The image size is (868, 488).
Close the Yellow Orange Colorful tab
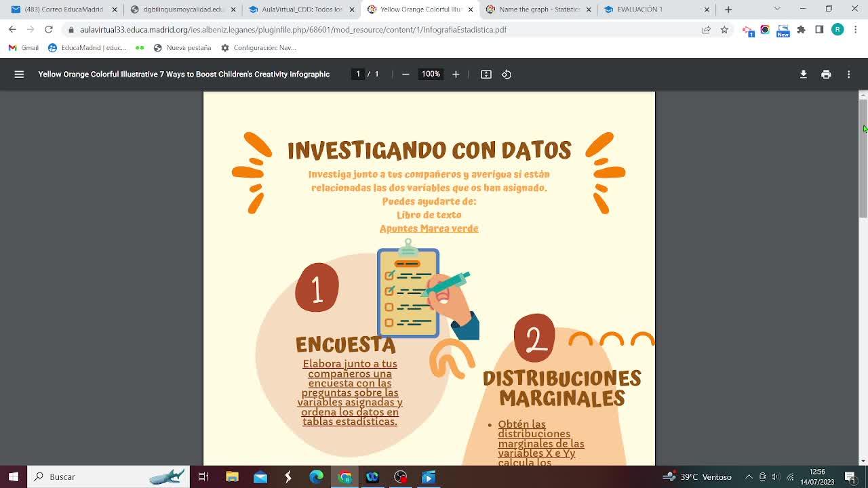(471, 9)
